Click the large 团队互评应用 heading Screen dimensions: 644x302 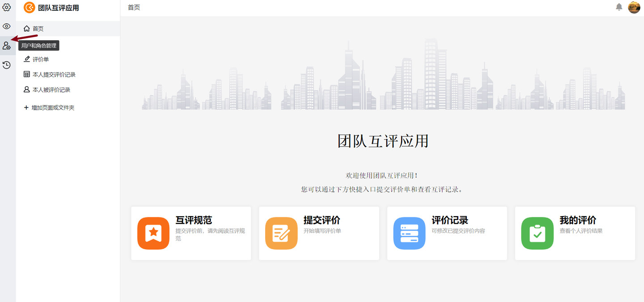tap(383, 141)
